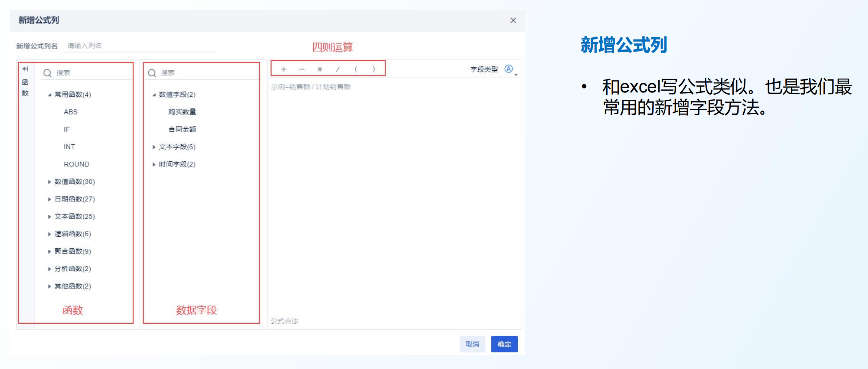This screenshot has height=369, width=868.
Task: Select the 合同金额 data field
Action: pyautogui.click(x=182, y=129)
